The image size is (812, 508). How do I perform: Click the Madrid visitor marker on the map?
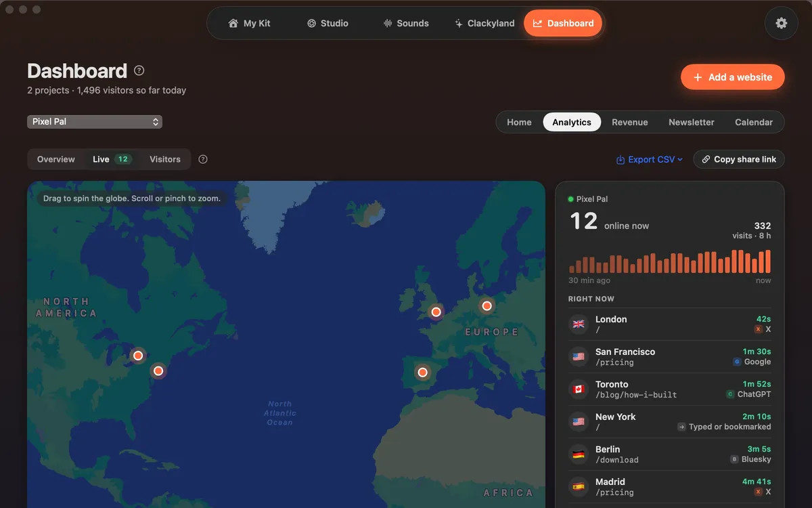tap(423, 373)
